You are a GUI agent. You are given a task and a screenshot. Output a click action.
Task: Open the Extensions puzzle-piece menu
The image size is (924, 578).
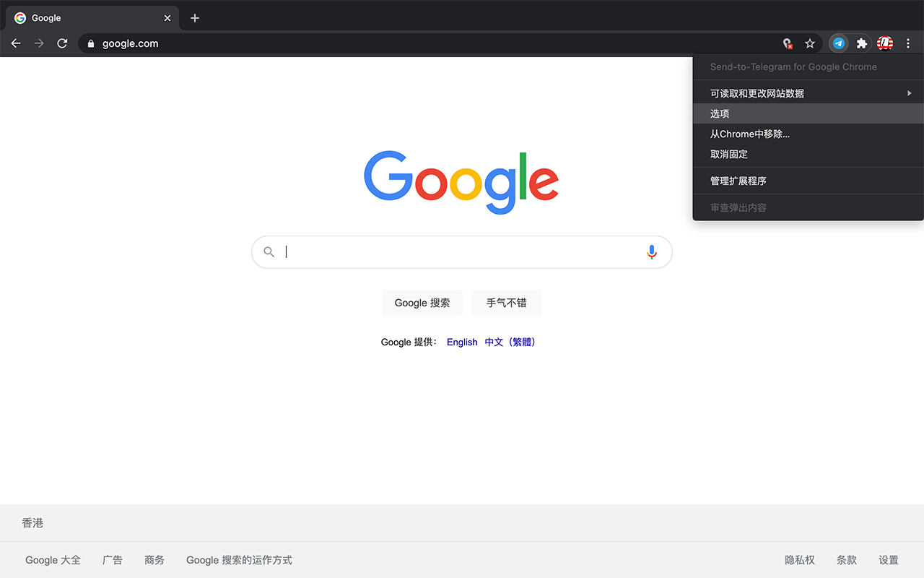click(x=861, y=43)
